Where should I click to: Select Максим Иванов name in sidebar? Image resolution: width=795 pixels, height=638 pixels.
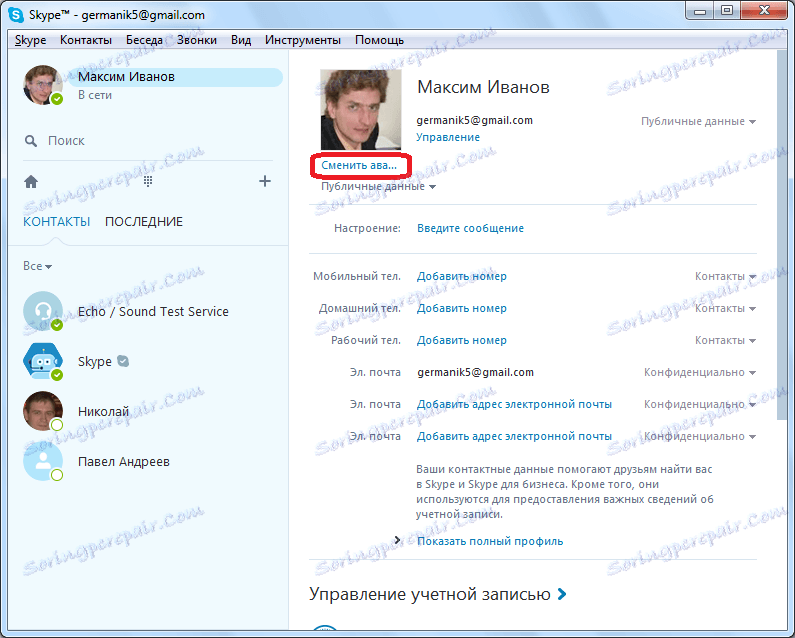126,77
